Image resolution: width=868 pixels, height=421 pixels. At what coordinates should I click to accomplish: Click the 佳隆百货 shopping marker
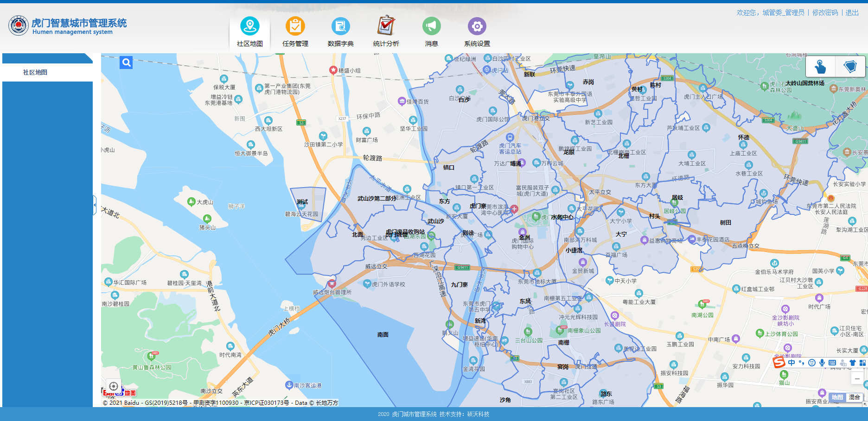(402, 101)
